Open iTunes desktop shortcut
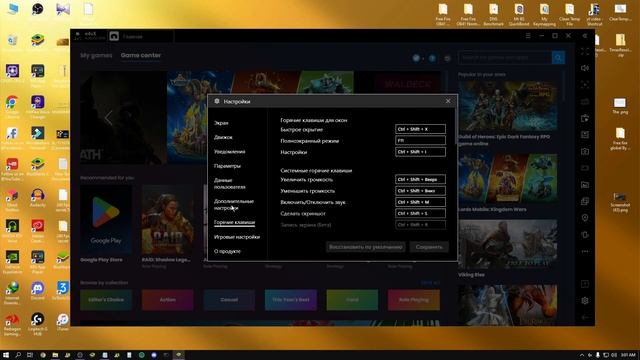 point(62,322)
